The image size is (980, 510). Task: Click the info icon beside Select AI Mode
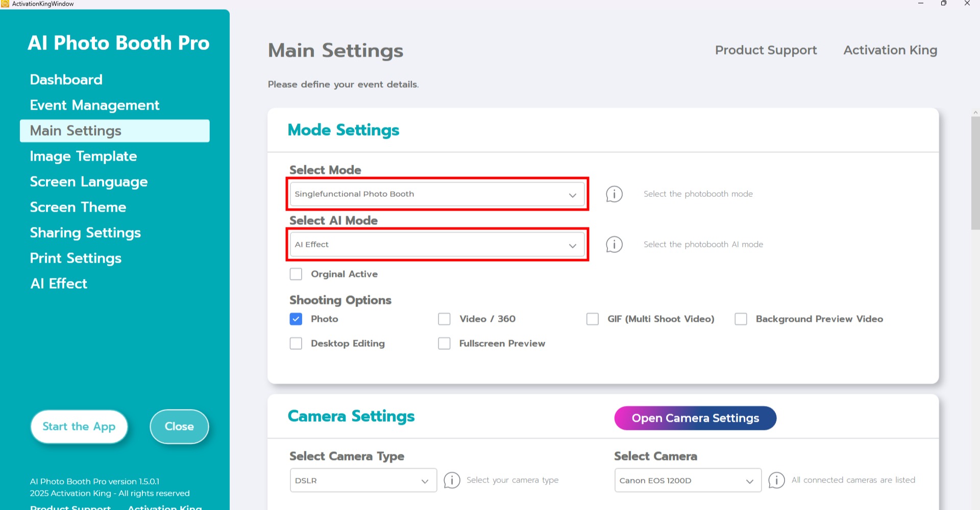(x=614, y=245)
